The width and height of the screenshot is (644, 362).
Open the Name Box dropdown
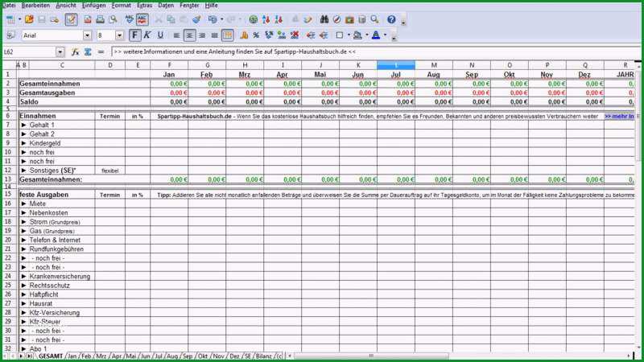pos(60,52)
